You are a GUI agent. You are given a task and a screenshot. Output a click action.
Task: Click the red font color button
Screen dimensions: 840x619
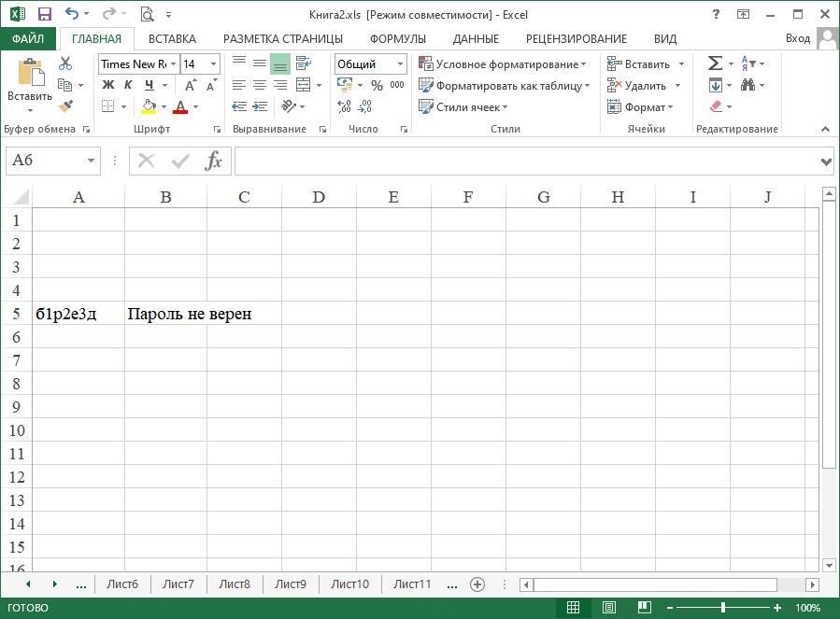180,106
